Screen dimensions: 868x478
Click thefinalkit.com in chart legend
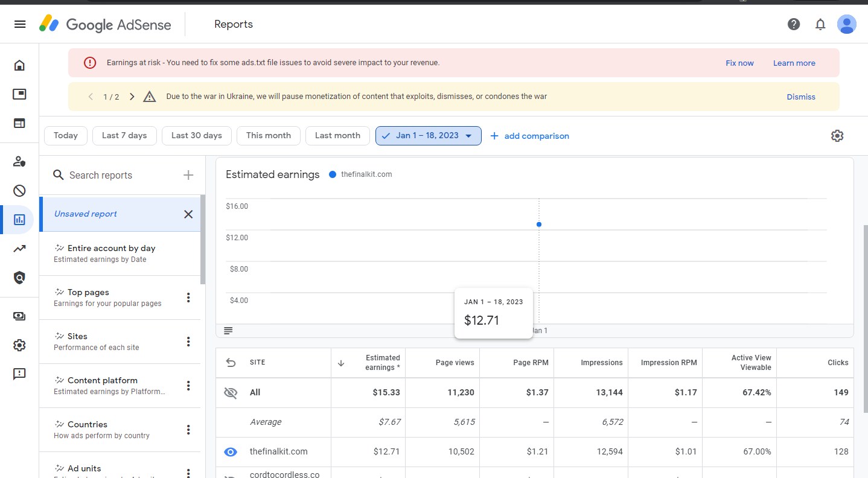[x=361, y=174]
